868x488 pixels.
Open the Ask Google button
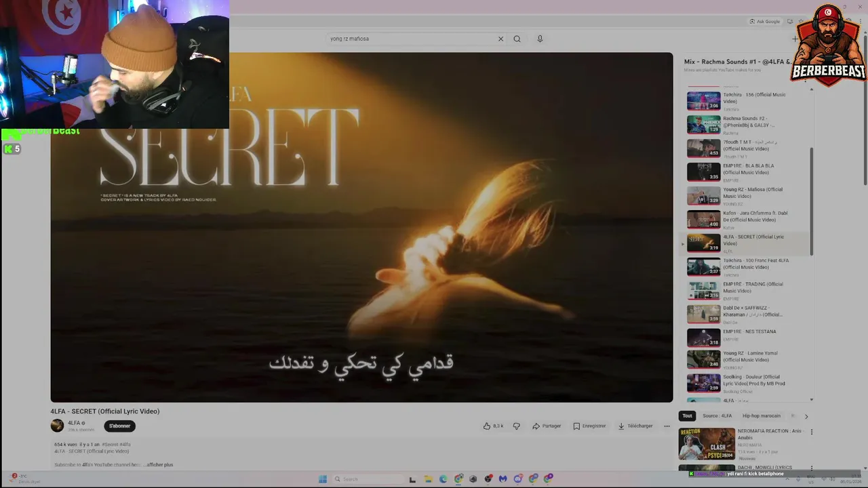(765, 22)
